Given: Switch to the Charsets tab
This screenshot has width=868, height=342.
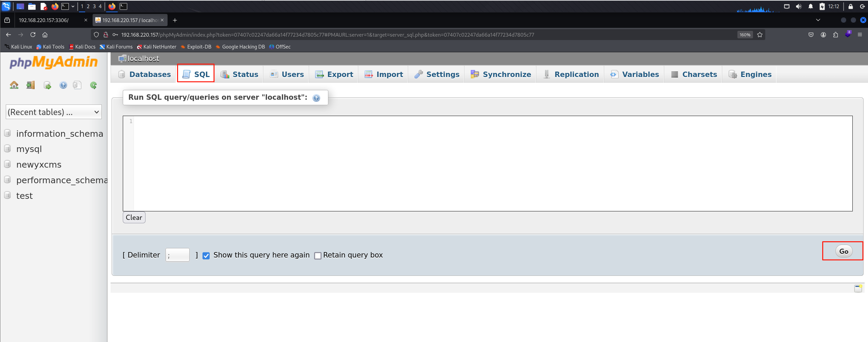Looking at the screenshot, I should click(x=694, y=74).
